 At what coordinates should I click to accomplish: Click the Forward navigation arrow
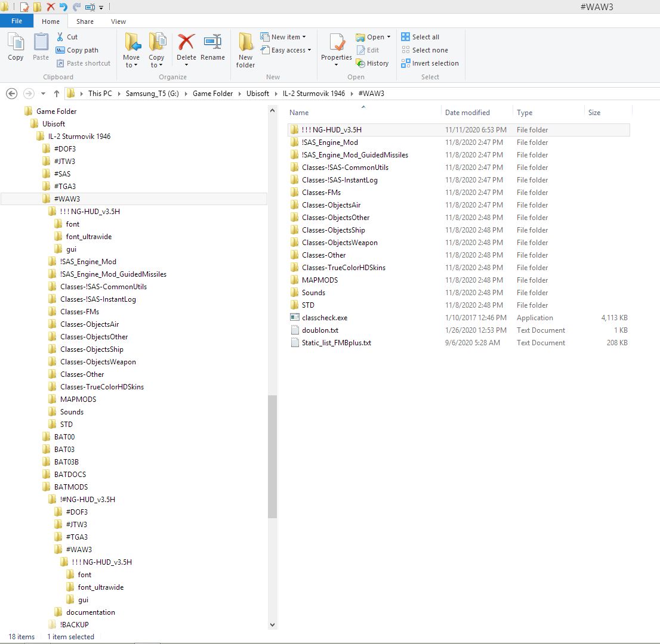29,94
